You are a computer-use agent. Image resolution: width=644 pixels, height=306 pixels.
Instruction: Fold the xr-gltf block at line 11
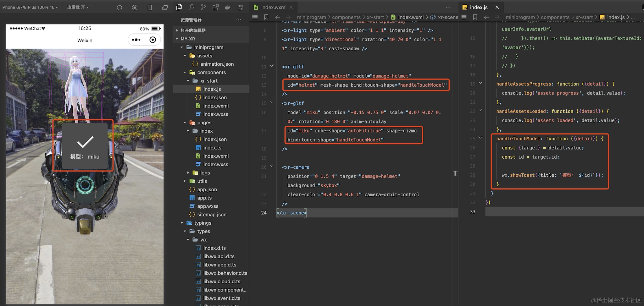pyautogui.click(x=272, y=66)
